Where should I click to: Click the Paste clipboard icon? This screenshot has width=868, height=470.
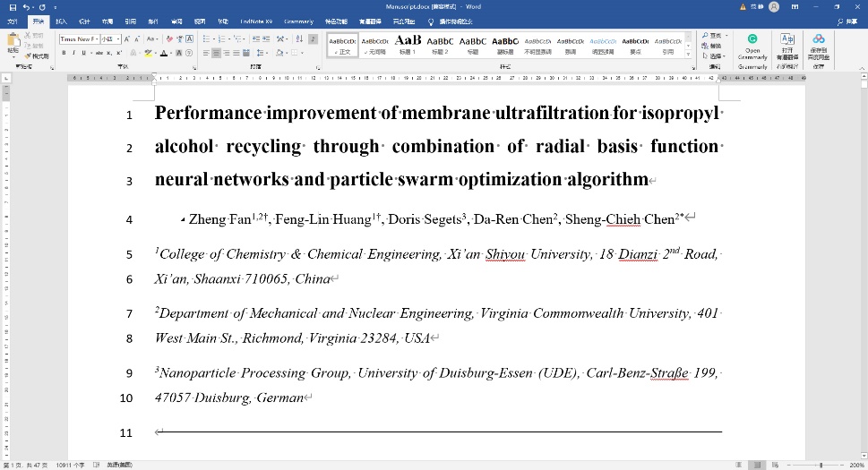click(13, 40)
